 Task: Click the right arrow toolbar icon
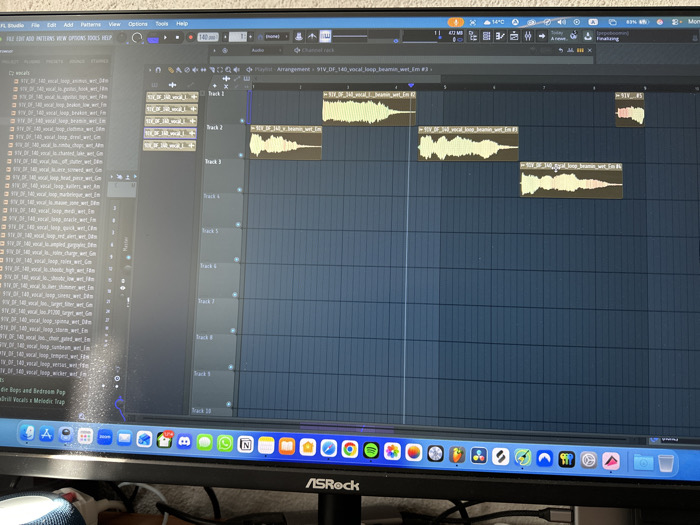point(542,36)
